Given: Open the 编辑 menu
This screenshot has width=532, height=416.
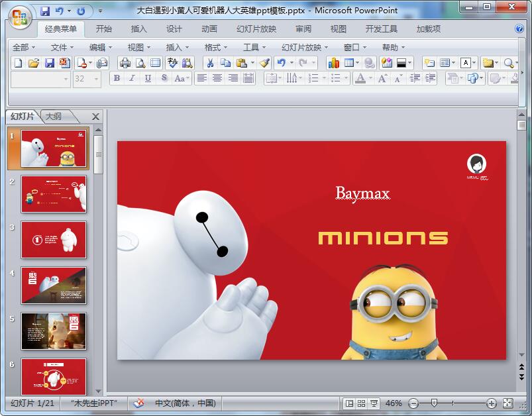Looking at the screenshot, I should pos(101,48).
